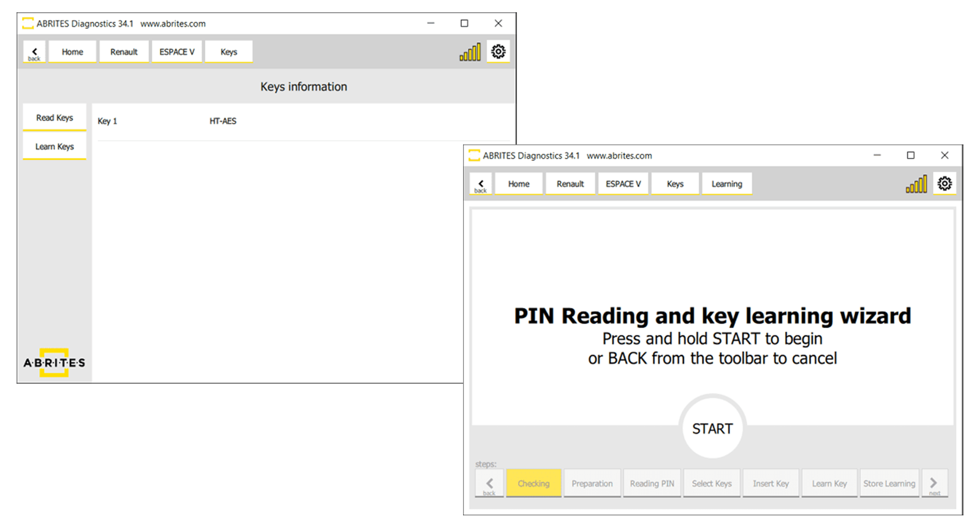
Task: Maximize the Keys information window
Action: point(464,23)
